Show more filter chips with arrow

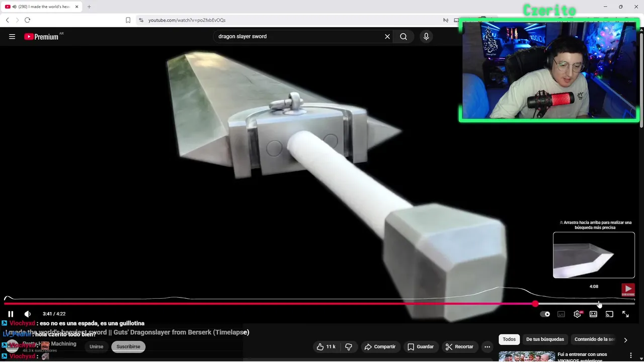coord(625,340)
